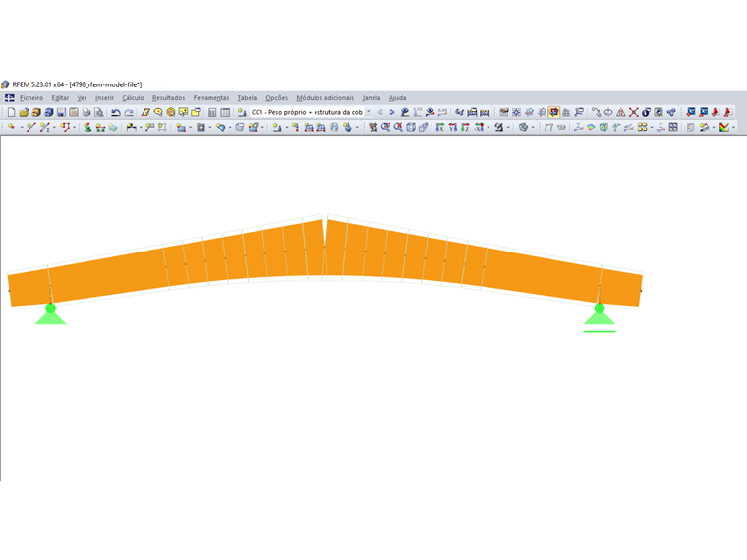Screen dimensions: 747x560
Task: Click the rainbow color display icon
Action: point(724,127)
